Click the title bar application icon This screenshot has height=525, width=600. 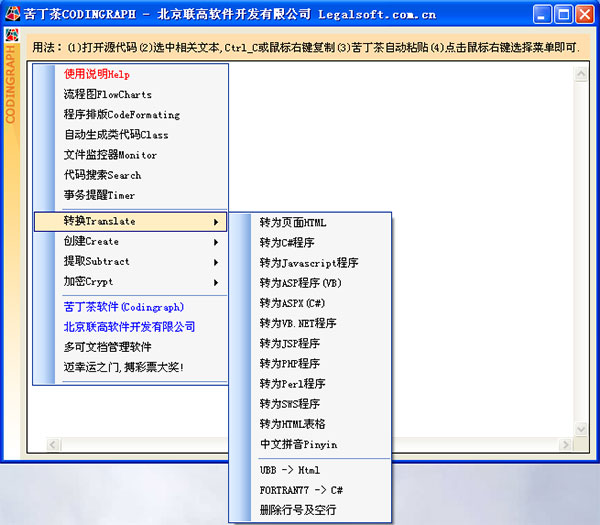13,14
